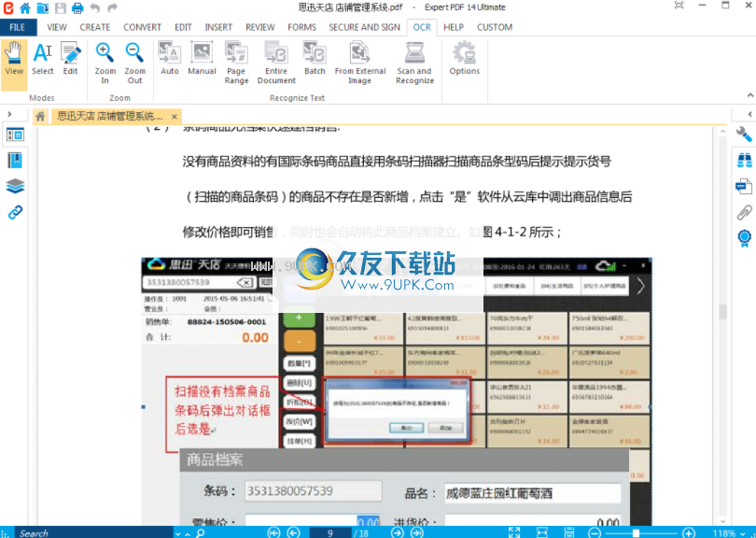Viewport: 756px width, 538px height.
Task: Print document via printer icon
Action: coord(77,7)
